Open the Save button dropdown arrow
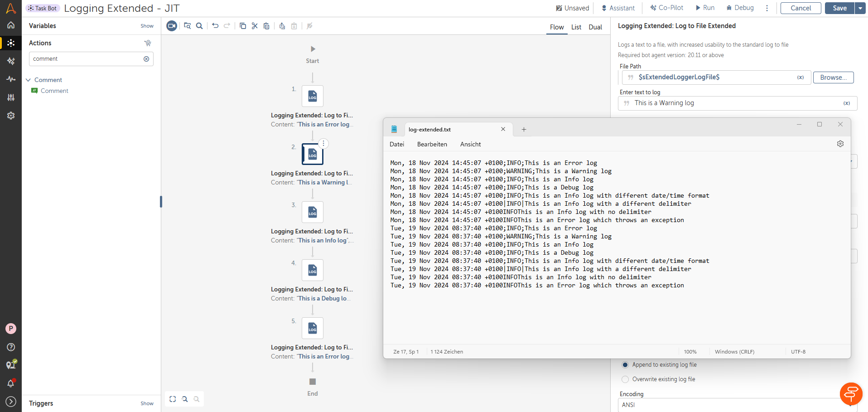This screenshot has height=412, width=868. pyautogui.click(x=860, y=8)
